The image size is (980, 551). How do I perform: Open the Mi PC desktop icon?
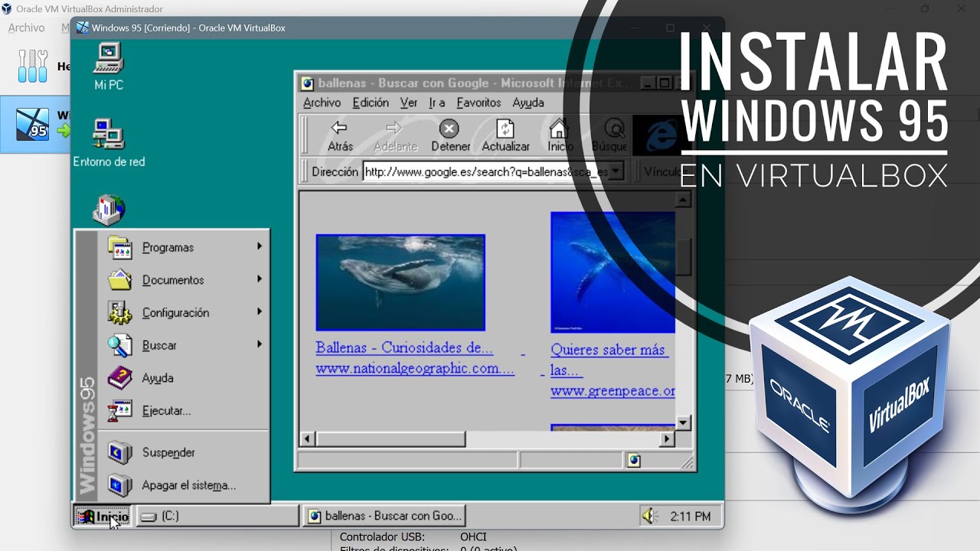(108, 67)
